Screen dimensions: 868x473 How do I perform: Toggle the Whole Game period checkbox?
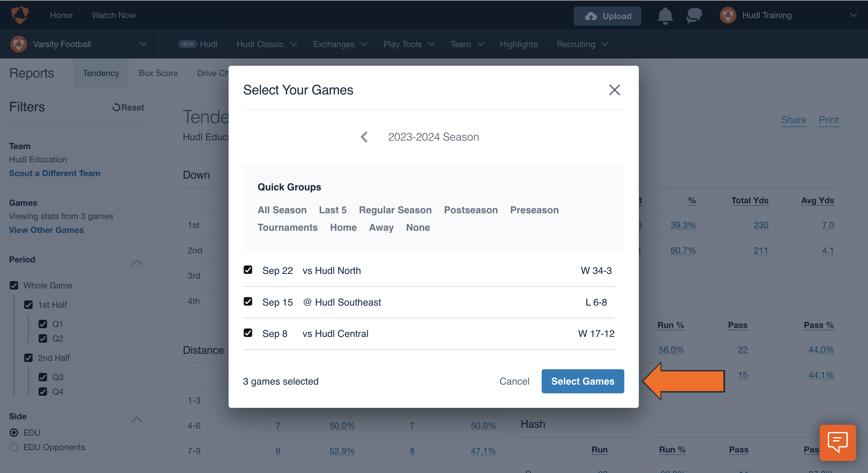click(14, 286)
